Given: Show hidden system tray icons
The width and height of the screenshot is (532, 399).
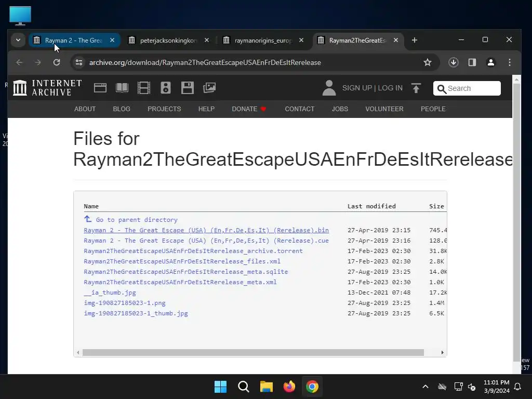Looking at the screenshot, I should [425, 387].
